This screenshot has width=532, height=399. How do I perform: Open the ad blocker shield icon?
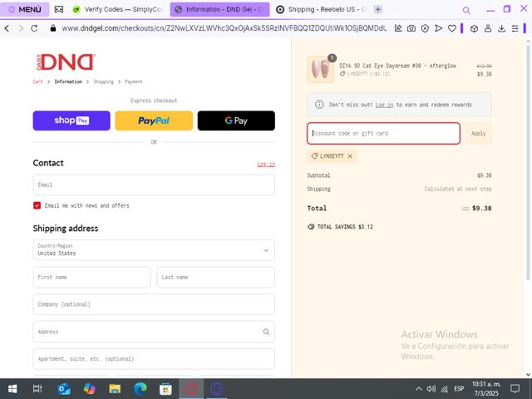point(425,28)
